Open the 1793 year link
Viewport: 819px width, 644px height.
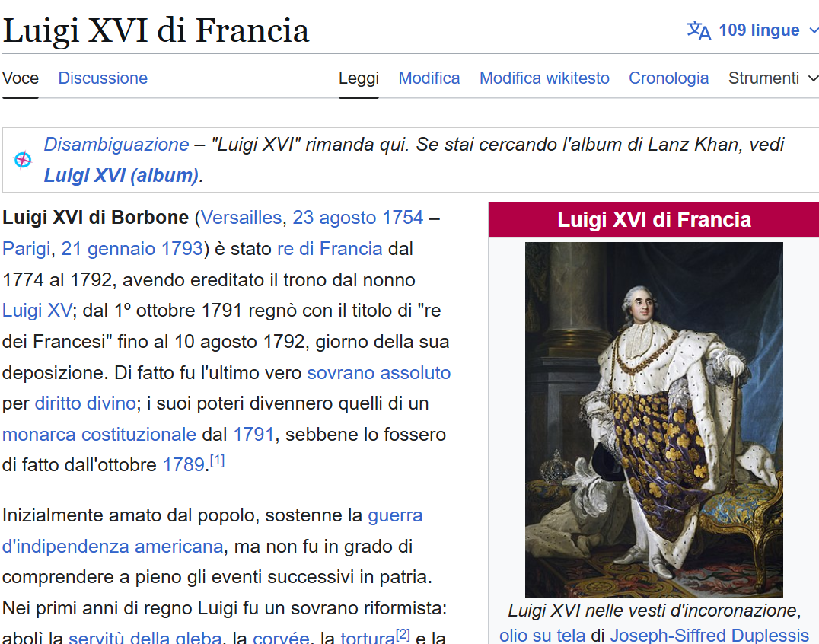pyautogui.click(x=182, y=249)
